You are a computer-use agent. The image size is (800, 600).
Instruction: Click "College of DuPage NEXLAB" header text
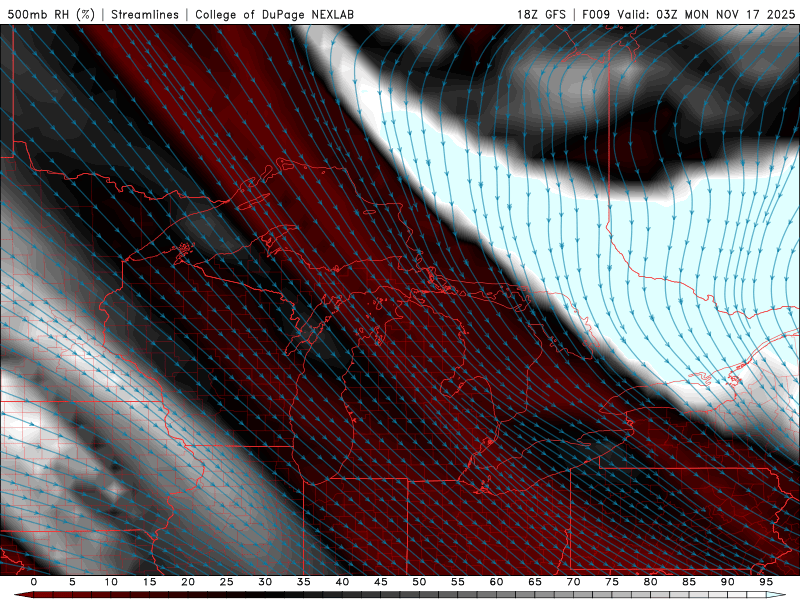(274, 14)
